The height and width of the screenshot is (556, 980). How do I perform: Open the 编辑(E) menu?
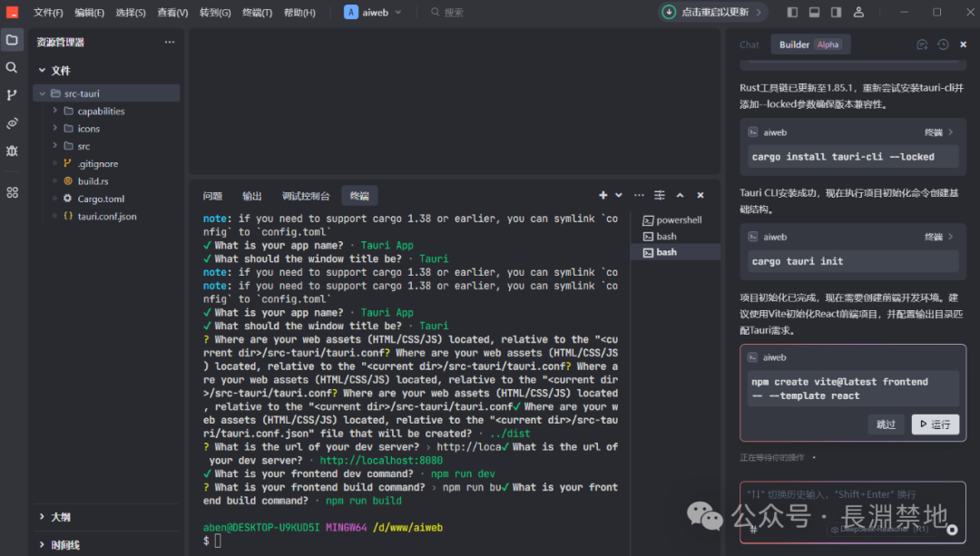click(89, 13)
